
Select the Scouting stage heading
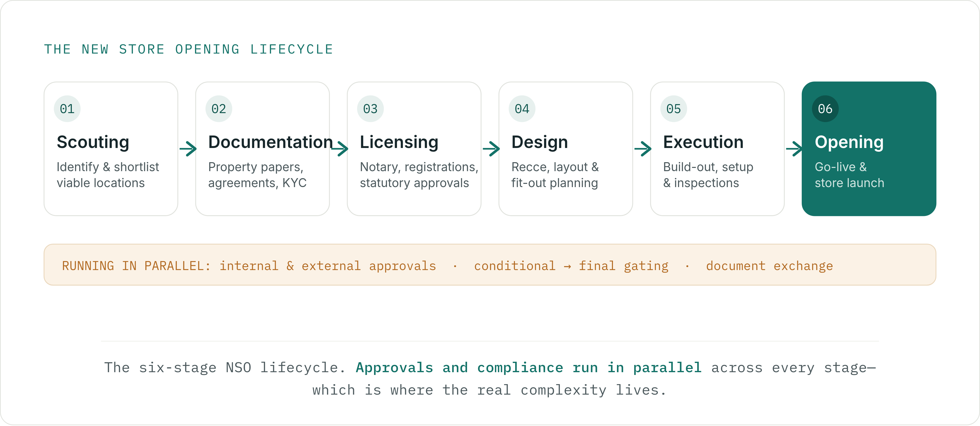[93, 142]
